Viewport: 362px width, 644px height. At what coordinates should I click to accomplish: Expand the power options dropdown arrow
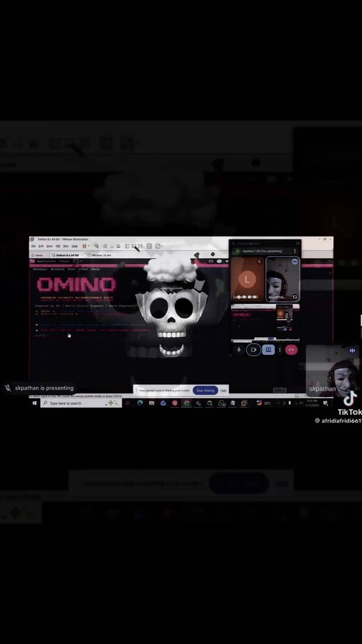(88, 246)
